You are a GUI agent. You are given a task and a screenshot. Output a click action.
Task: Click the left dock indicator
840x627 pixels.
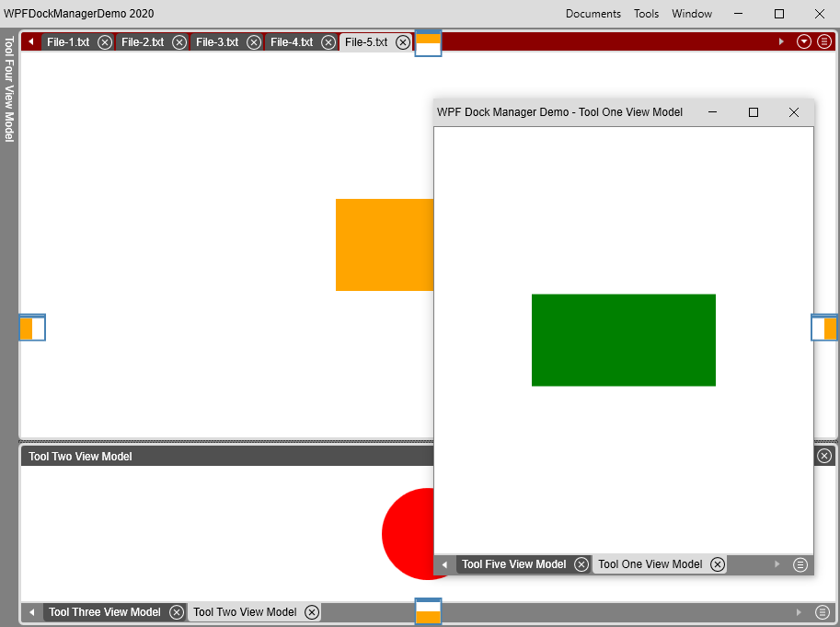[x=32, y=328]
